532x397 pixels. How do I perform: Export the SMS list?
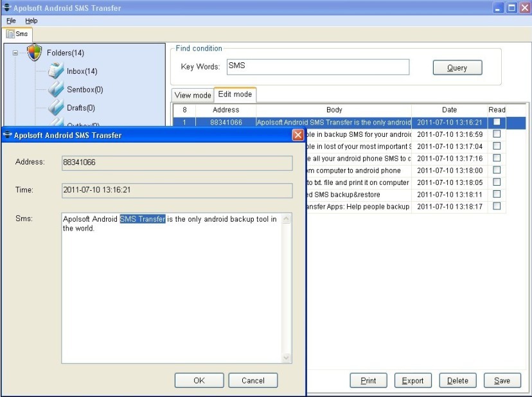[x=412, y=380]
